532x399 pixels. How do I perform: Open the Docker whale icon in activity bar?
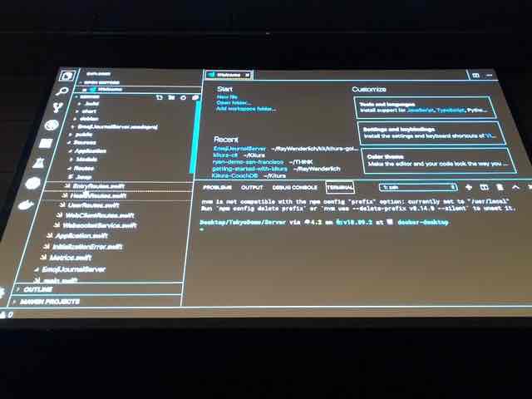point(26,205)
